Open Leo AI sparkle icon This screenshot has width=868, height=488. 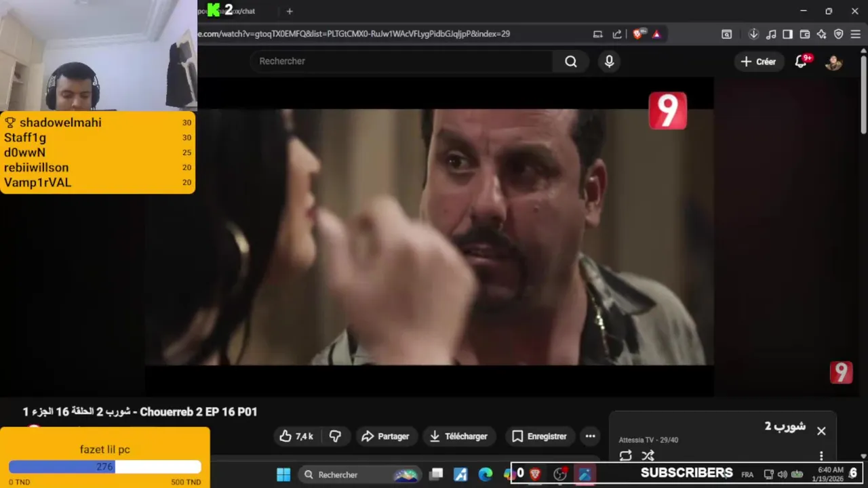(x=821, y=34)
